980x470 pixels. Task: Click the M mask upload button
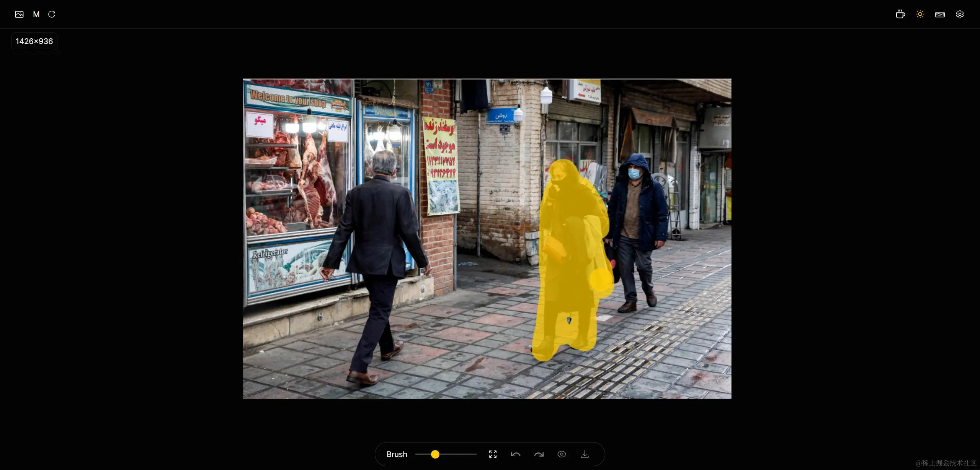coord(36,14)
